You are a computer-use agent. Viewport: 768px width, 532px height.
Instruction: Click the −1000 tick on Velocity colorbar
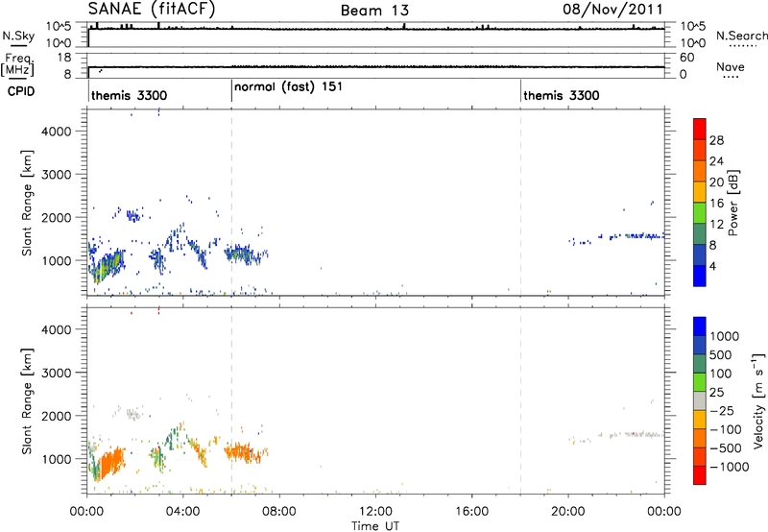coord(729,467)
